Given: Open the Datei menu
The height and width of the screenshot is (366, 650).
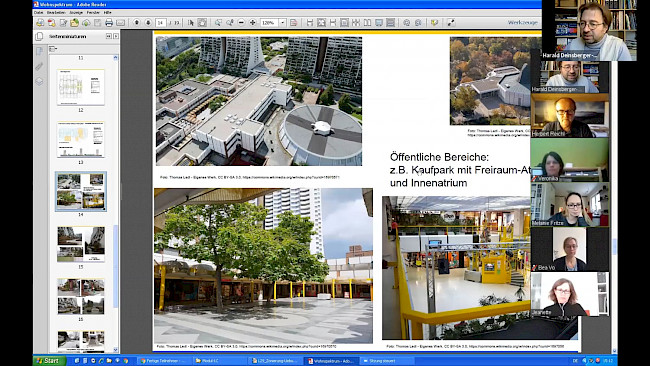Looking at the screenshot, I should coord(38,13).
